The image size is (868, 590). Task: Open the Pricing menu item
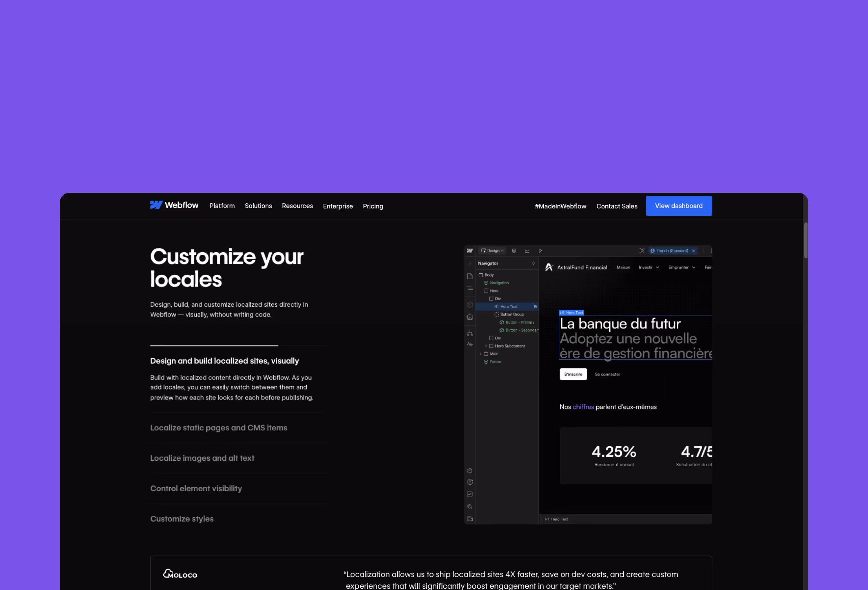(373, 206)
